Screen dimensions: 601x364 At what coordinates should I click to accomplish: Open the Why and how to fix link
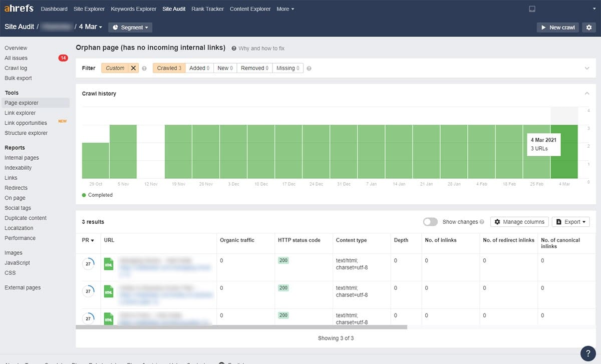(261, 48)
